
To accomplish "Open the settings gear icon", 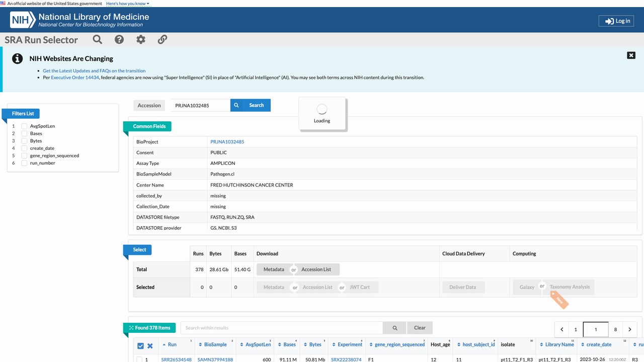I will 141,39.
